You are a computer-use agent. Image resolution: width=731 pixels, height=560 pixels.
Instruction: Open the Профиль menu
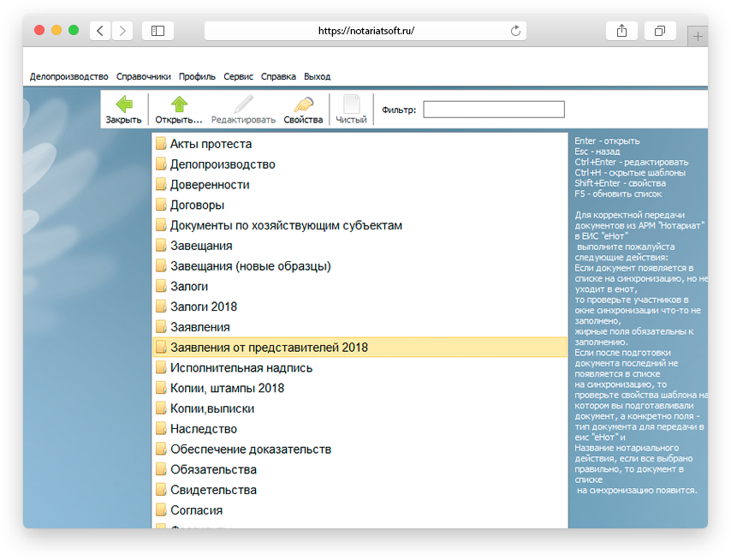197,76
